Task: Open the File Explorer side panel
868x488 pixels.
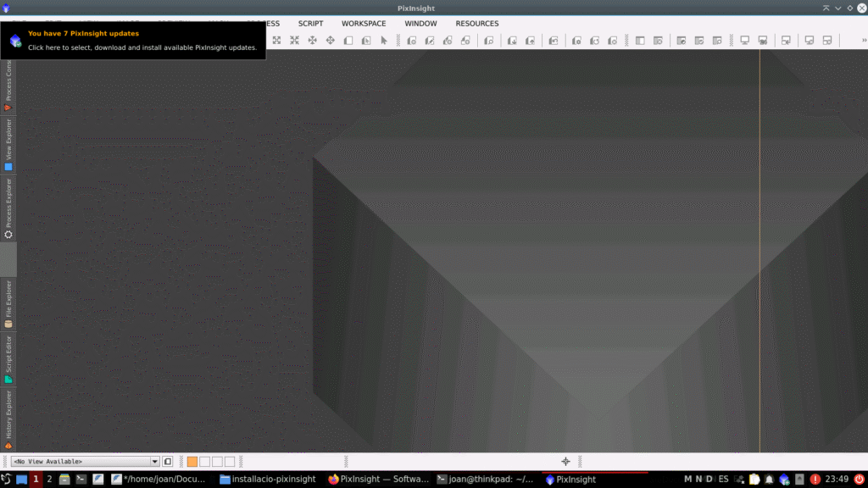Action: coord(8,303)
